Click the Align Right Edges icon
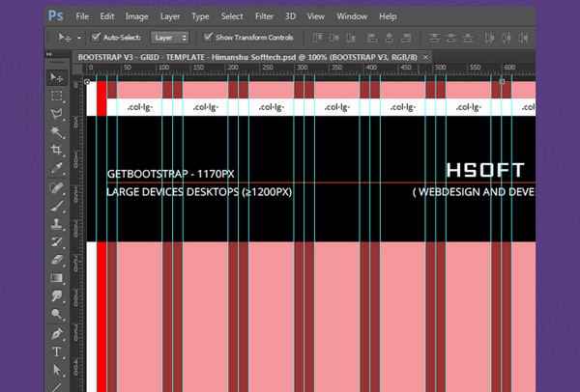 pyautogui.click(x=406, y=38)
